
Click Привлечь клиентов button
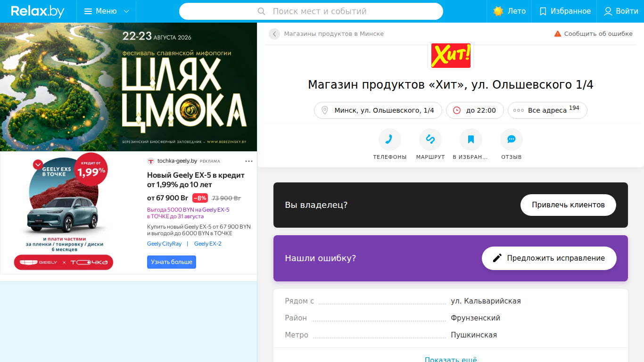coord(568,205)
